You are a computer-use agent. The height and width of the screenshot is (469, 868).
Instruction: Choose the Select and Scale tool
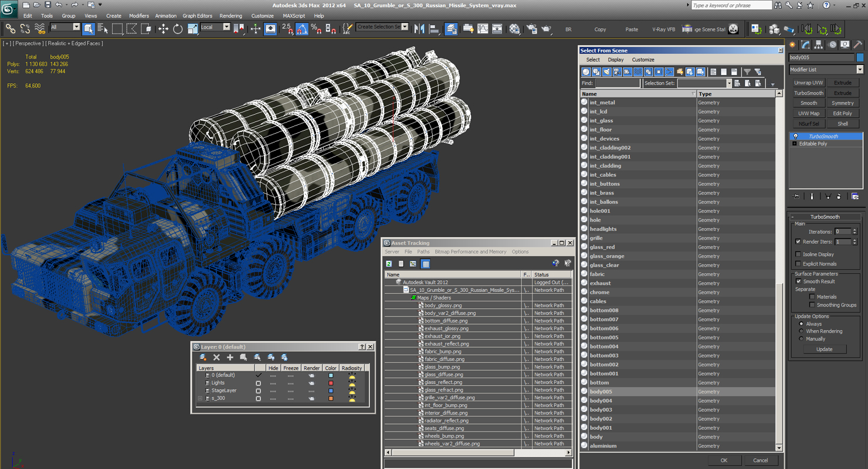point(192,28)
